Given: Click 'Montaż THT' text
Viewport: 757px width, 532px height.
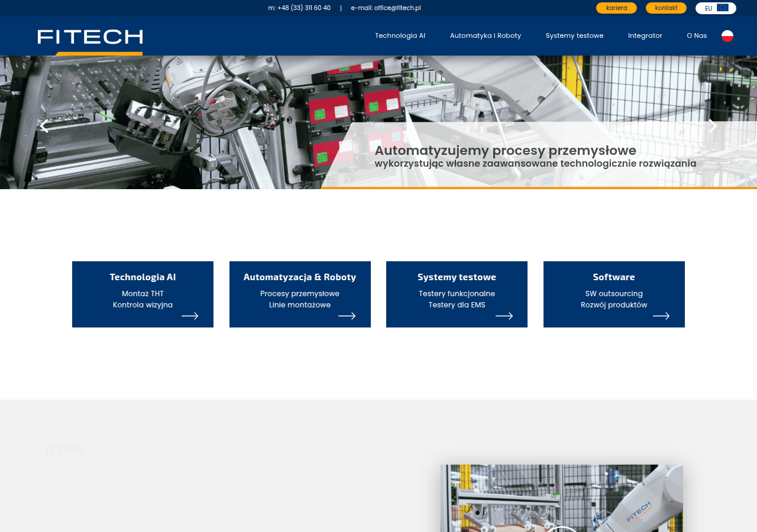Looking at the screenshot, I should click(143, 293).
